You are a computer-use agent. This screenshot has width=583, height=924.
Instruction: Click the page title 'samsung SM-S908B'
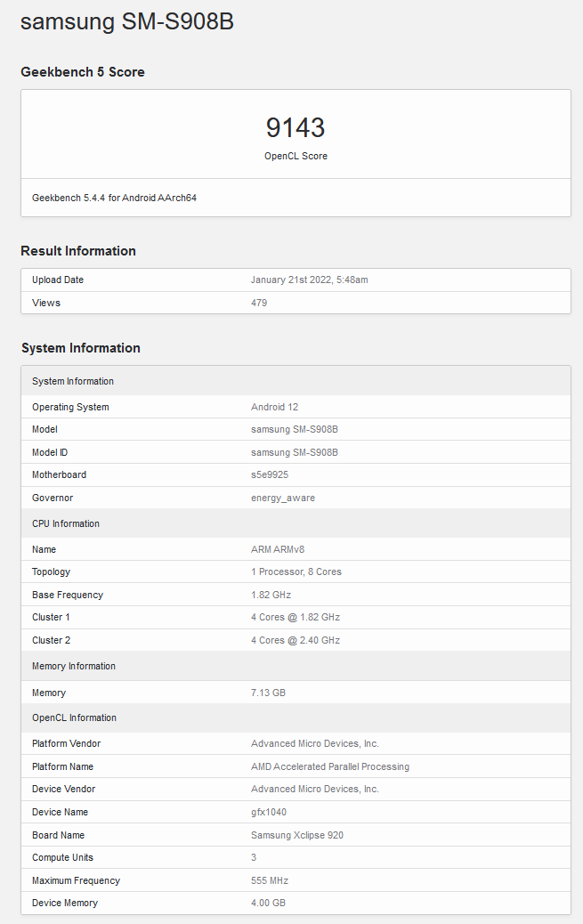(x=127, y=21)
